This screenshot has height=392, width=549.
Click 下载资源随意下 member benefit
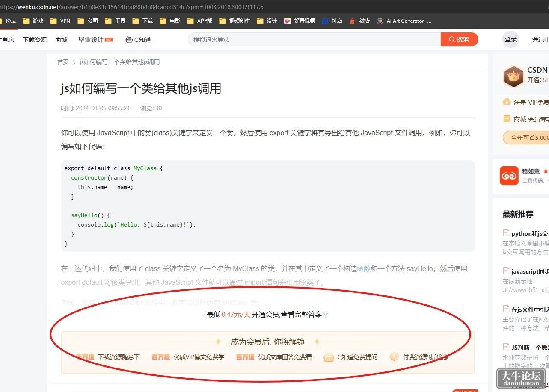pyautogui.click(x=108, y=357)
